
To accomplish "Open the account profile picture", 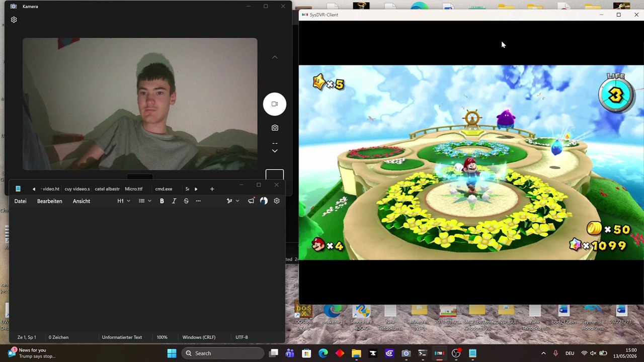I will coord(264,201).
